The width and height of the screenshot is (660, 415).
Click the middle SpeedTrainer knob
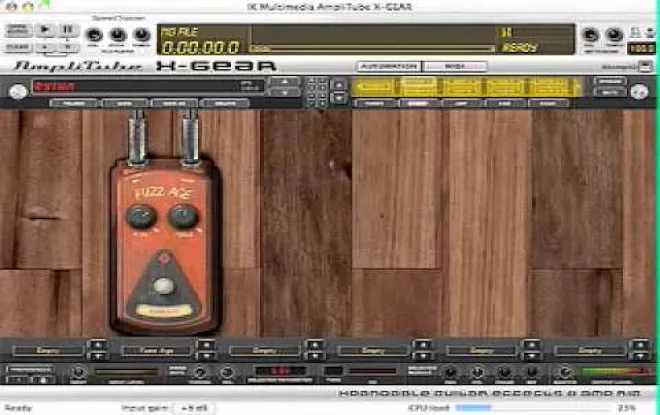118,35
